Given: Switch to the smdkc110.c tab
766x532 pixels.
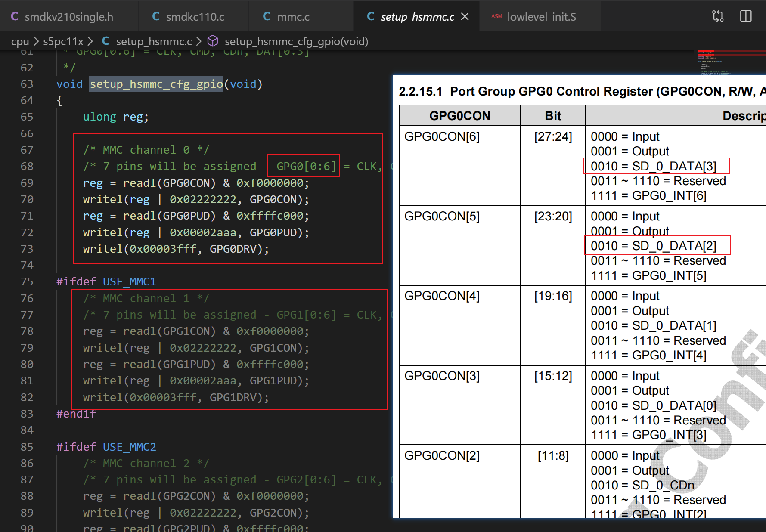Looking at the screenshot, I should (x=195, y=17).
